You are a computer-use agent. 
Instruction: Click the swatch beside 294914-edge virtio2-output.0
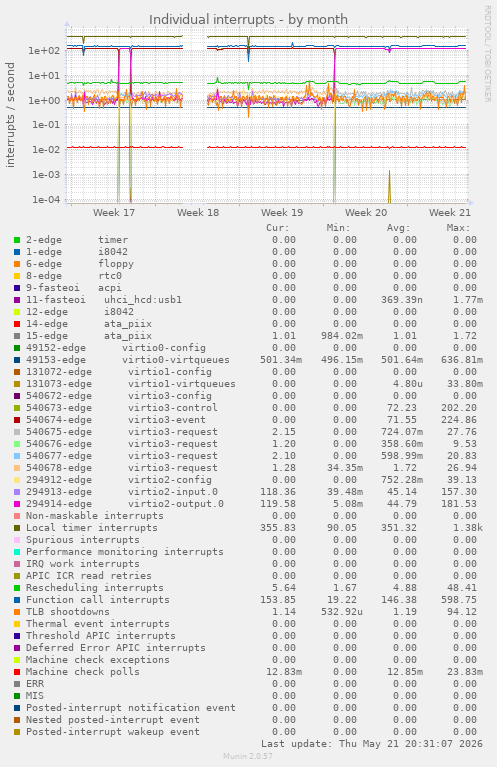click(x=17, y=504)
